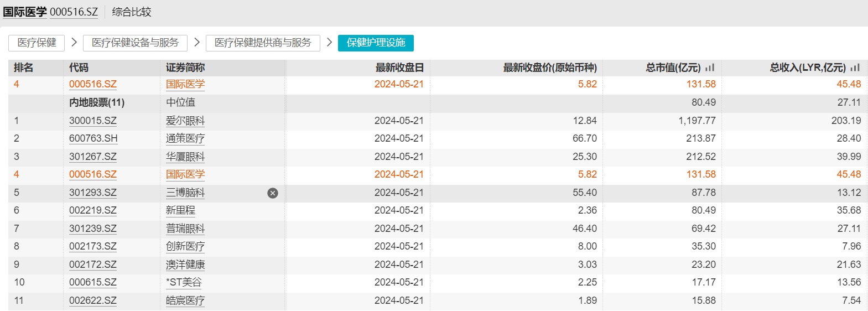This screenshot has width=868, height=311.
Task: Open stock code 300015.SZ
Action: (x=93, y=121)
